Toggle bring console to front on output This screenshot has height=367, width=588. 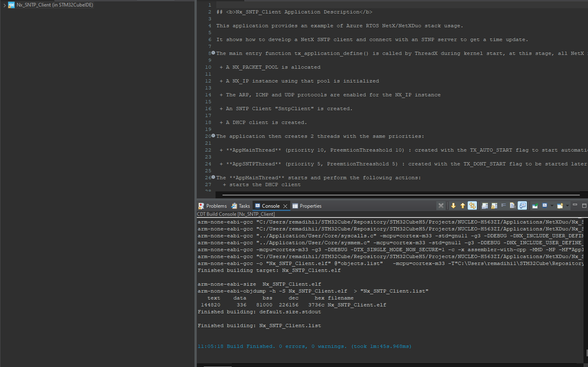[523, 205]
